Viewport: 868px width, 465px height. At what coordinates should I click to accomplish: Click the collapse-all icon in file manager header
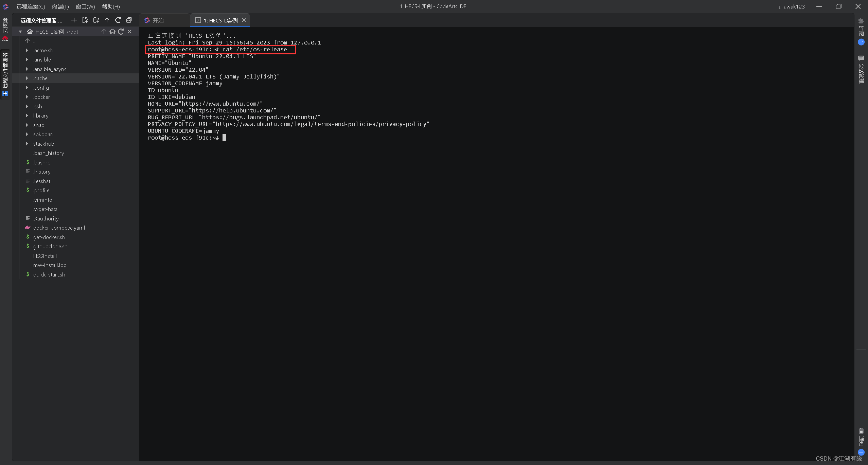(x=129, y=20)
